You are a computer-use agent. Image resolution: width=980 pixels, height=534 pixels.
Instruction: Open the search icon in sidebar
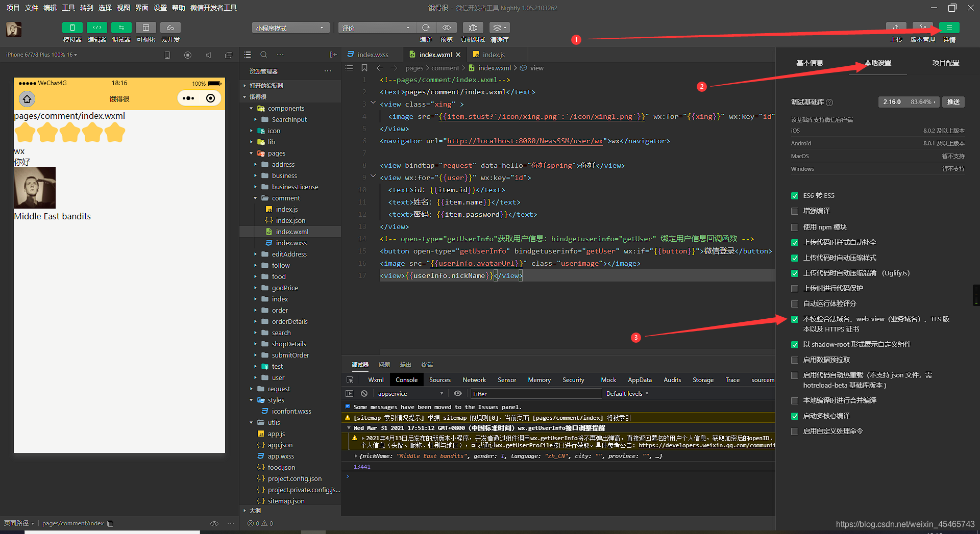(x=264, y=55)
